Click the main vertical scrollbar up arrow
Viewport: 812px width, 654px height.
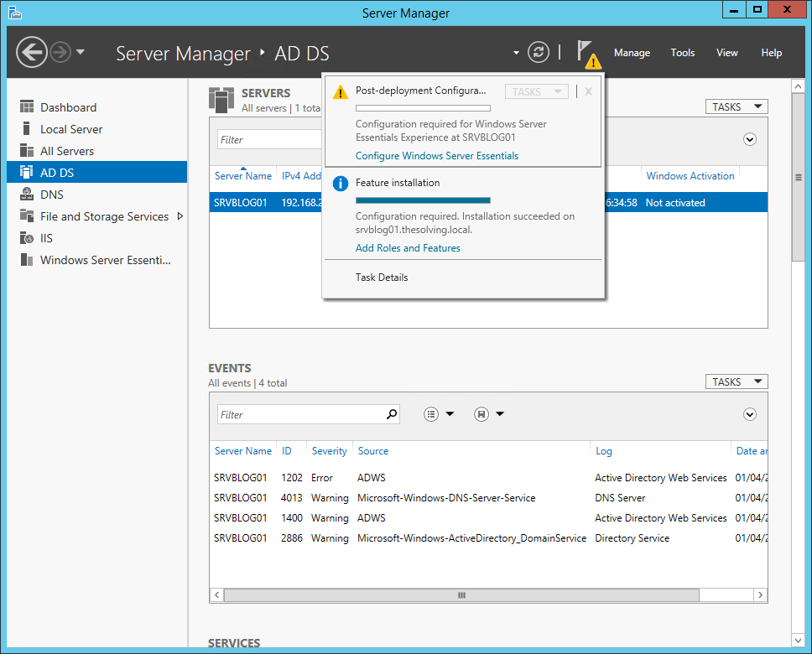point(798,86)
